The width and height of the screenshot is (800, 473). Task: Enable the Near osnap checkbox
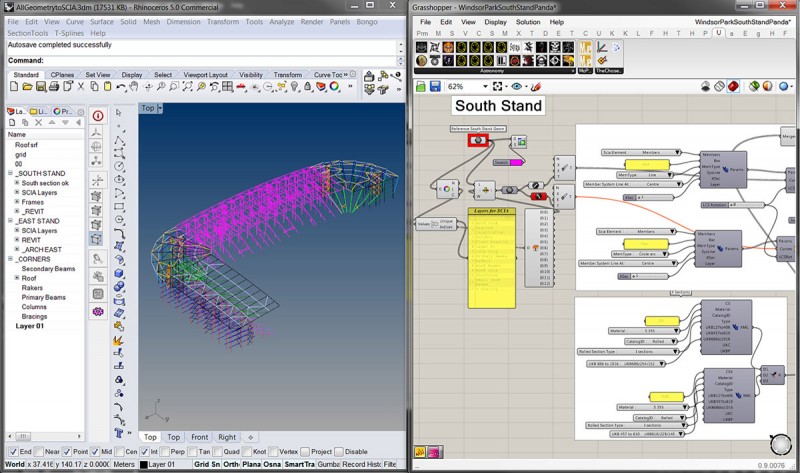click(40, 451)
